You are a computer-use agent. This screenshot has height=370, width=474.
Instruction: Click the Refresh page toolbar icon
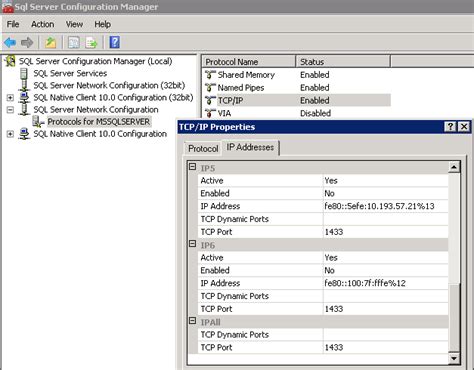pyautogui.click(x=74, y=42)
